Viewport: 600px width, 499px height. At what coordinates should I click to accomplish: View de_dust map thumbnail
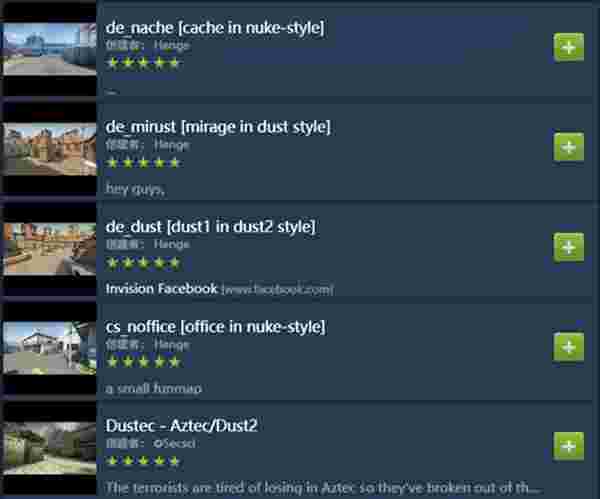pos(49,249)
